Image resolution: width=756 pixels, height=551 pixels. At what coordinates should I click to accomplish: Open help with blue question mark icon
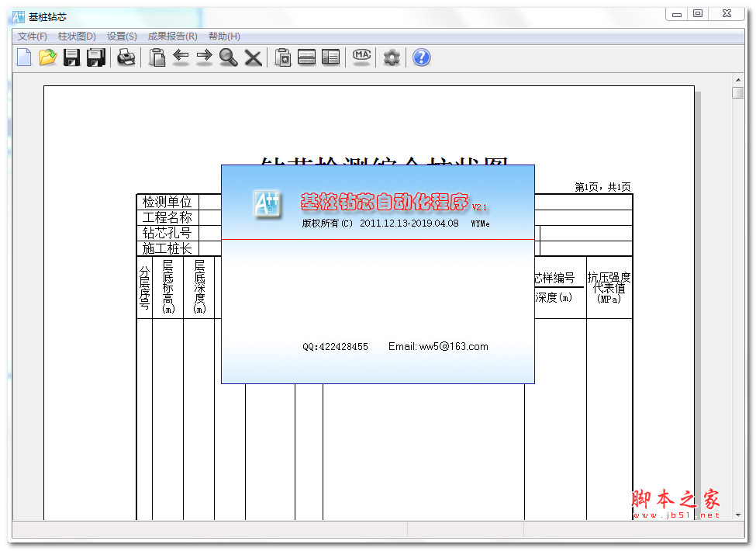[x=421, y=57]
